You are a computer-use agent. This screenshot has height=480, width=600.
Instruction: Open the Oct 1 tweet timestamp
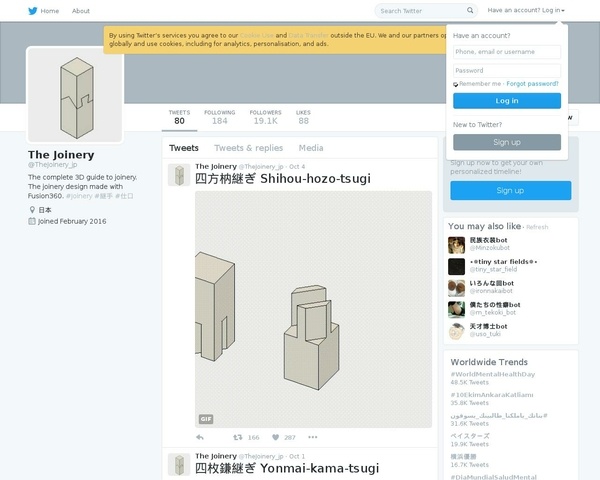coord(297,456)
